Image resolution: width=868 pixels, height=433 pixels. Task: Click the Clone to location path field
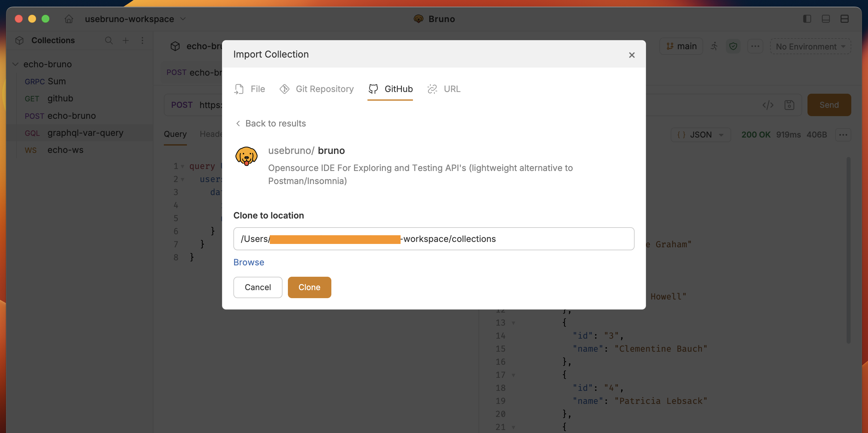[x=433, y=239]
